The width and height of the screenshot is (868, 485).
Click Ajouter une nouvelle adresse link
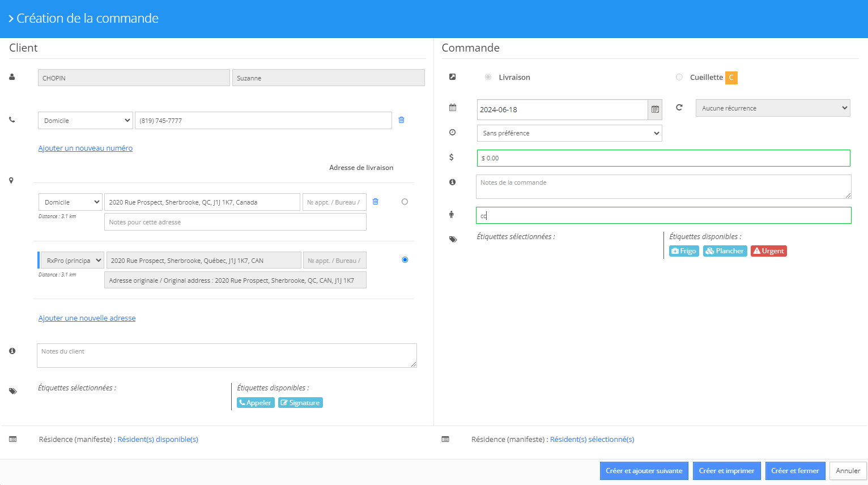tap(87, 318)
